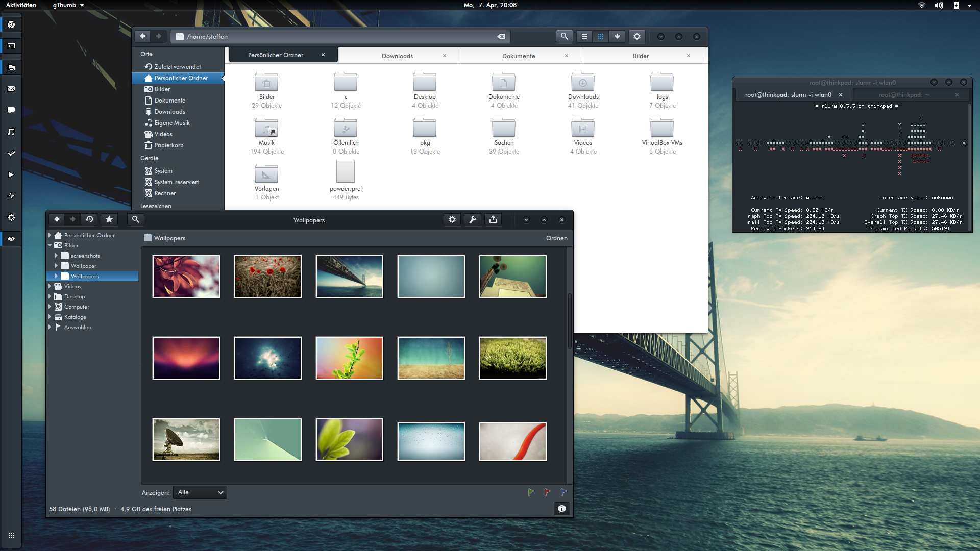Image resolution: width=980 pixels, height=551 pixels.
Task: Open the Chrome icon in dock
Action: 11,24
